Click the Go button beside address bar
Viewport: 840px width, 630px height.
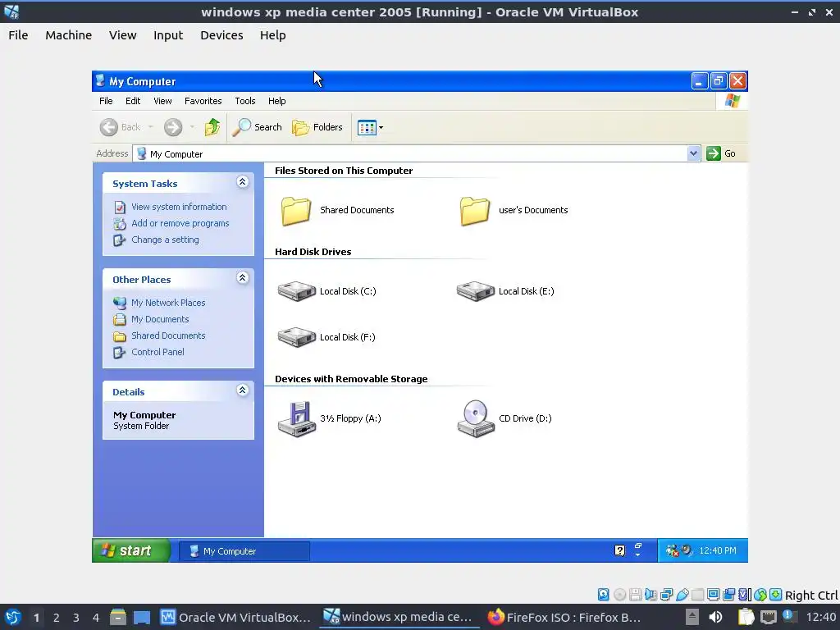[x=721, y=153]
